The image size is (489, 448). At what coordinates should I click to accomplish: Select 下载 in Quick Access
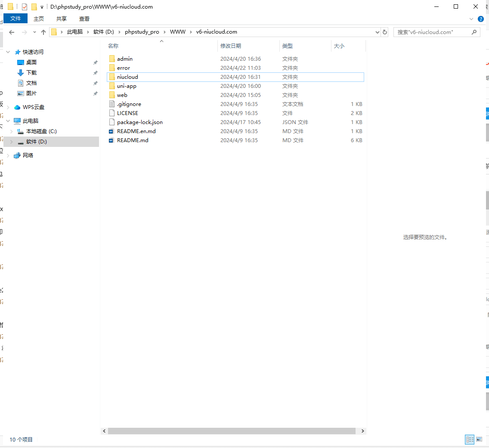(31, 72)
